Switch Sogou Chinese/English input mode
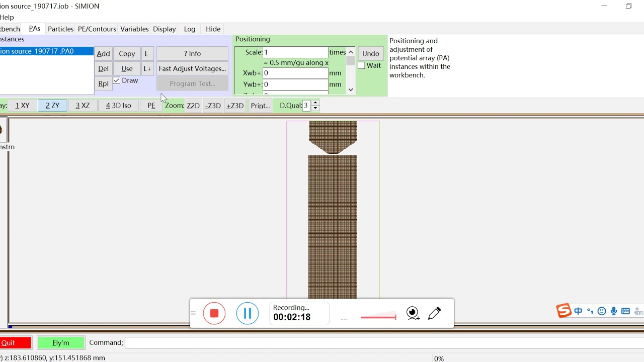644x362 pixels. [x=578, y=311]
